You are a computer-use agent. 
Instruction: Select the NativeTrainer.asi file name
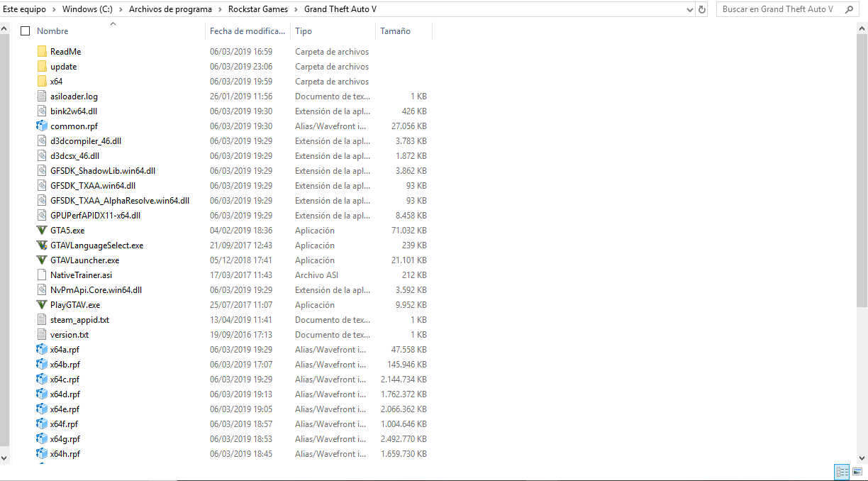(x=82, y=275)
